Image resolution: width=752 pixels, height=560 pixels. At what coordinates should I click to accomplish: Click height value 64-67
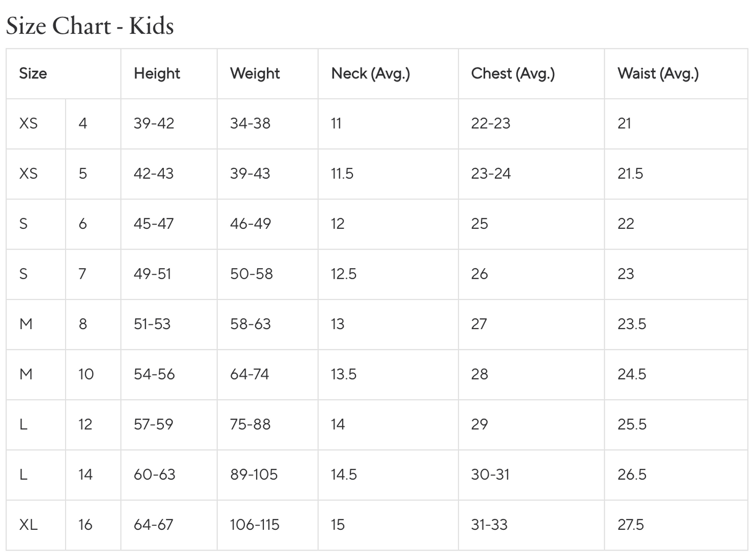tap(153, 525)
